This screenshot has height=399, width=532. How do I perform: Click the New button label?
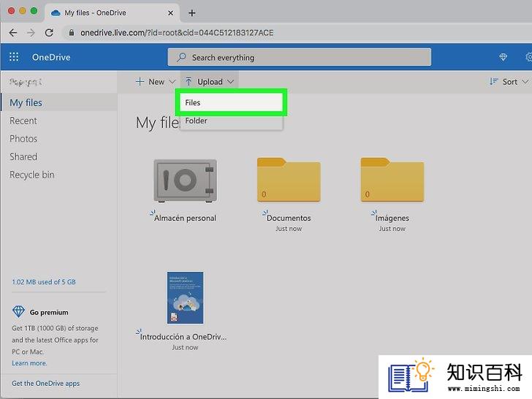pyautogui.click(x=156, y=82)
